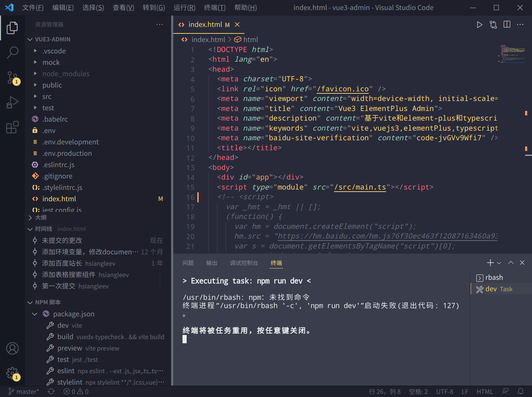Click the master branch status indicator
This screenshot has width=532, height=397.
[x=23, y=391]
